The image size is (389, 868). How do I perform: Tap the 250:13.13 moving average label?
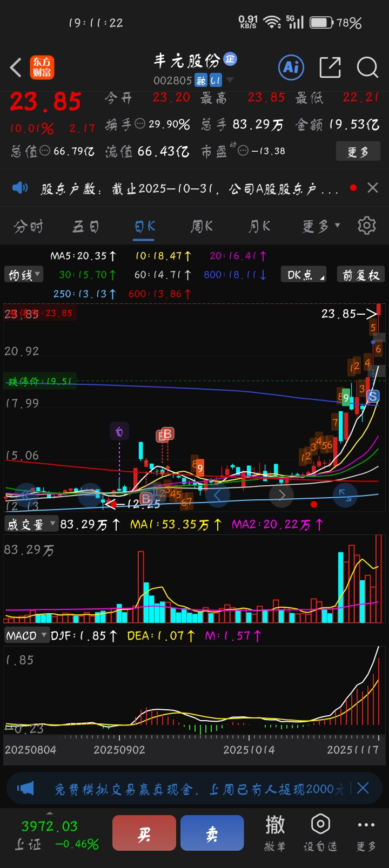[x=85, y=294]
